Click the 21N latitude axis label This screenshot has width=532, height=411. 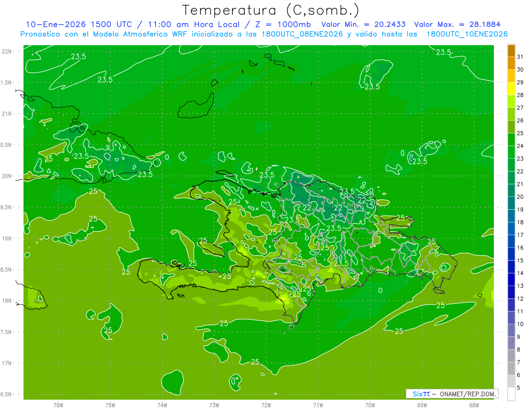click(8, 114)
